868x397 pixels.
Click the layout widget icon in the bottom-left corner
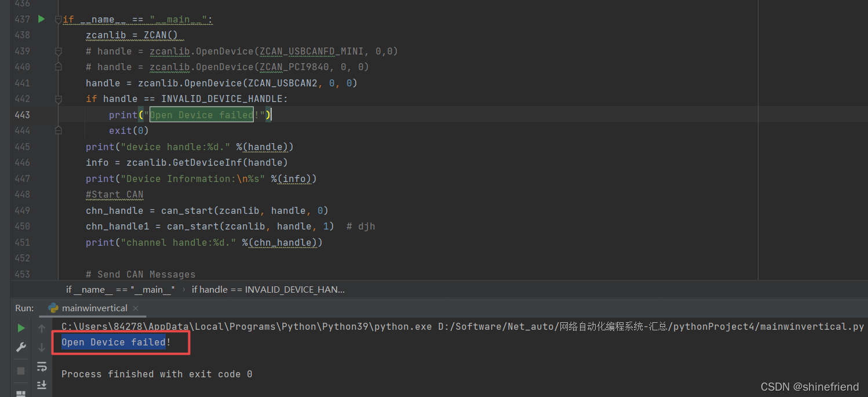pos(21,393)
